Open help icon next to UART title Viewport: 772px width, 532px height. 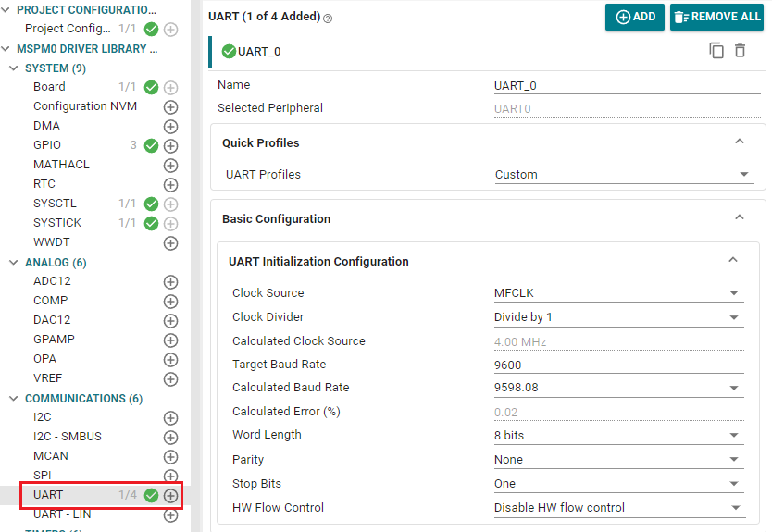coord(328,18)
